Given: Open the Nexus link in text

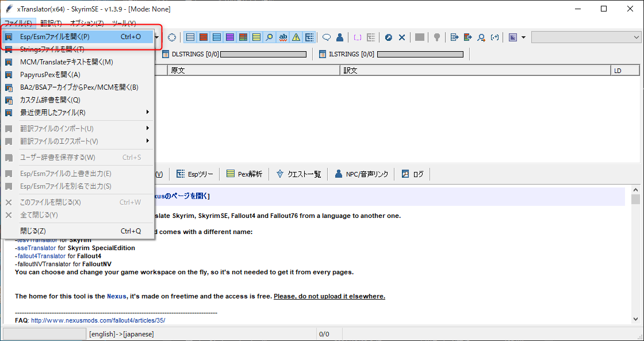Looking at the screenshot, I should pyautogui.click(x=117, y=296).
